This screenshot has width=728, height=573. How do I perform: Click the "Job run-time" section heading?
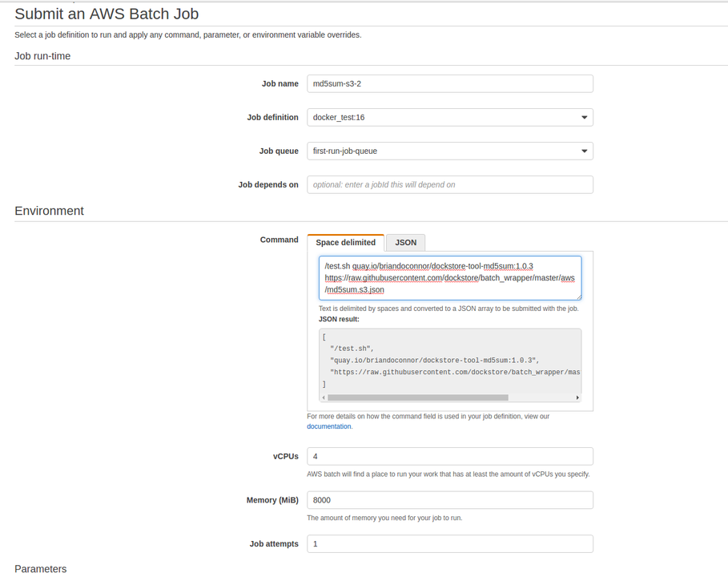point(42,56)
